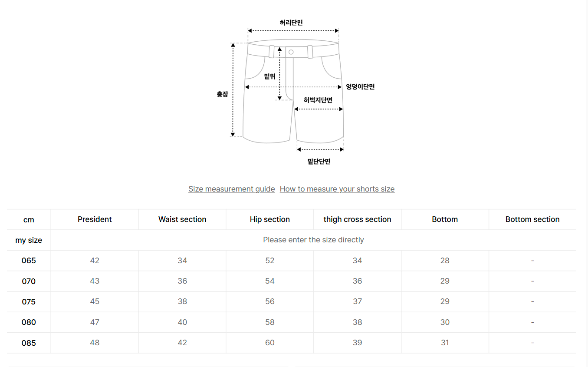Click the 허리단면 waist label on diagram
The height and width of the screenshot is (367, 588).
(291, 23)
